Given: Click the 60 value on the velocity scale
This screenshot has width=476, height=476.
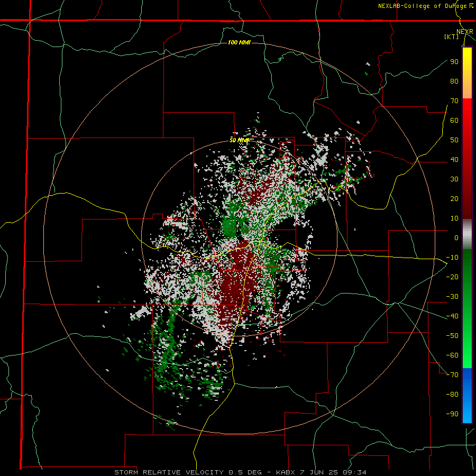Looking at the screenshot, I should (x=454, y=121).
